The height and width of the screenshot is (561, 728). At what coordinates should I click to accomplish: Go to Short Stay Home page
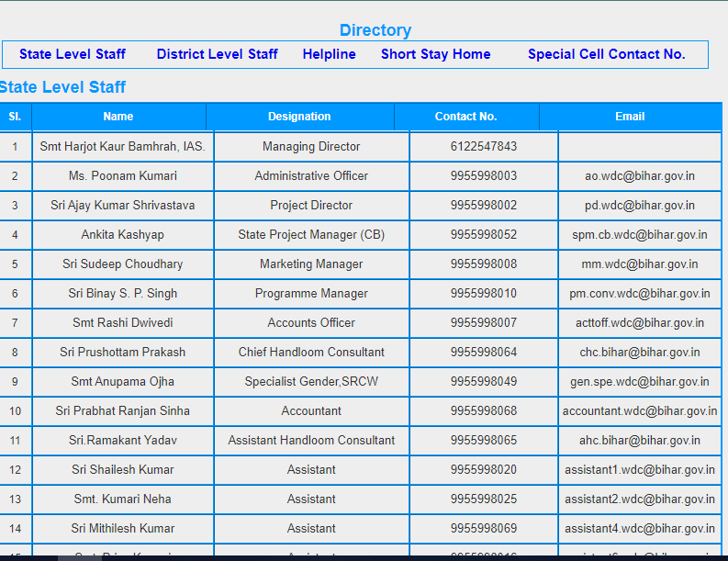coord(435,54)
